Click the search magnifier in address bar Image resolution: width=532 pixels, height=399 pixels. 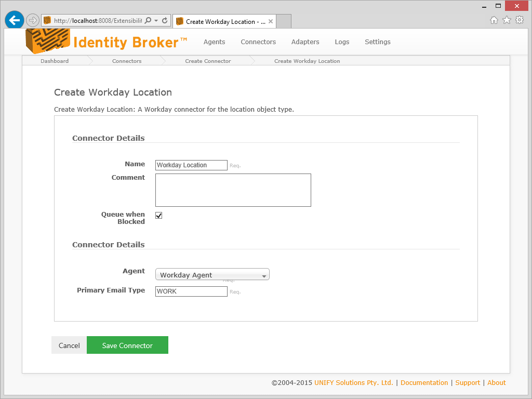point(148,20)
